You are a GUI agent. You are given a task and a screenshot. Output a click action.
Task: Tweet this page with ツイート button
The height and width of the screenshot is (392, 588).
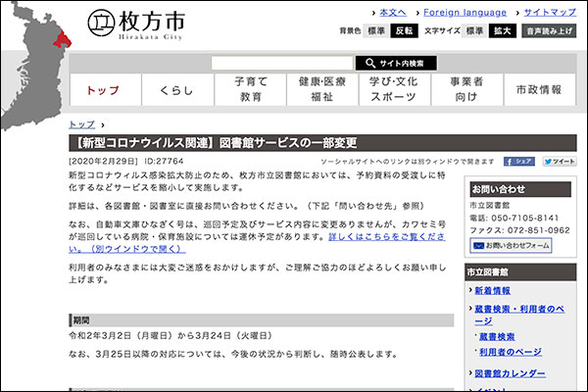point(560,161)
